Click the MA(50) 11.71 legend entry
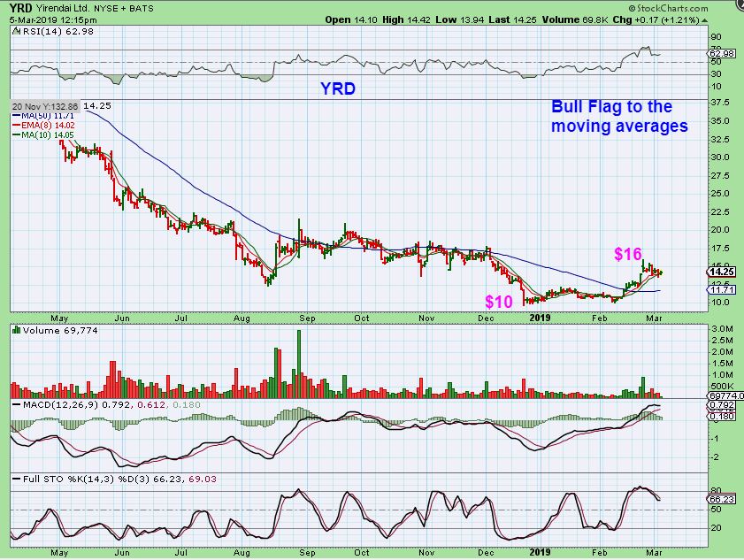This screenshot has width=744, height=560. [x=43, y=116]
